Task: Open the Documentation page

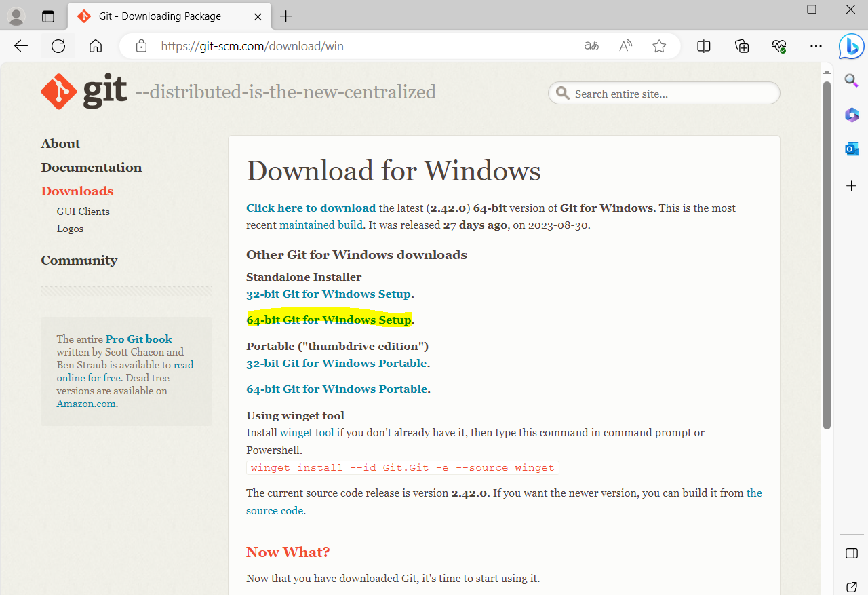Action: (92, 167)
